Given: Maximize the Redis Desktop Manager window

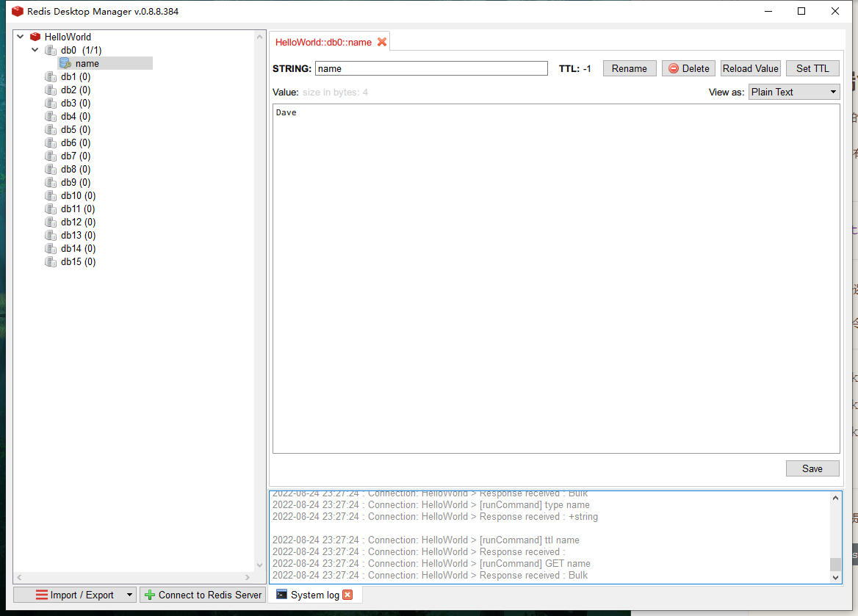Looking at the screenshot, I should [x=801, y=11].
